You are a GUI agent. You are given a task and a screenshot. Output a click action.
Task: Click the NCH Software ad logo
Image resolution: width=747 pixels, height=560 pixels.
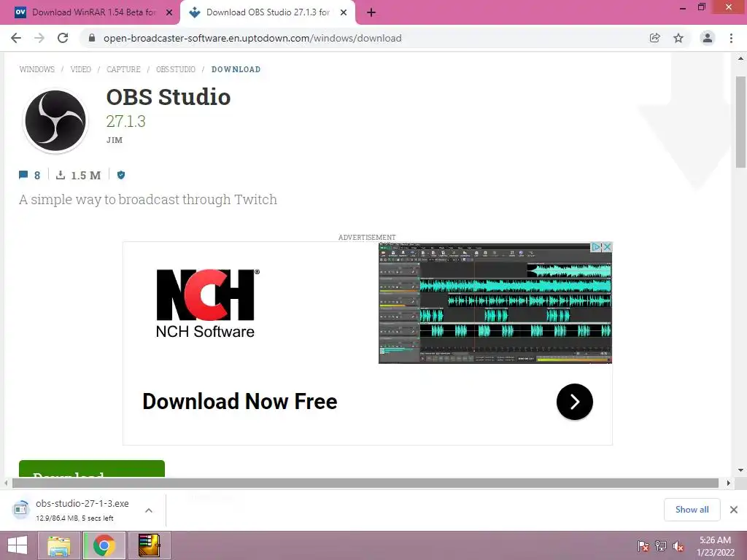tap(206, 303)
